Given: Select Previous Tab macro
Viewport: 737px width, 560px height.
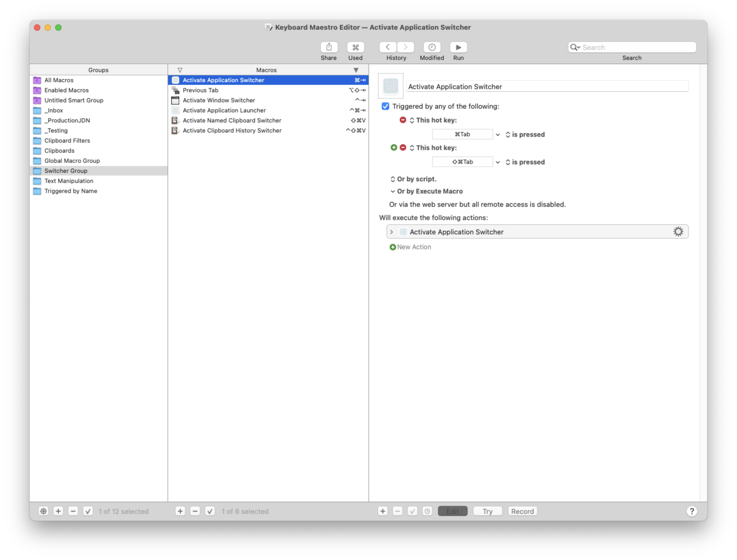Looking at the screenshot, I should [268, 90].
